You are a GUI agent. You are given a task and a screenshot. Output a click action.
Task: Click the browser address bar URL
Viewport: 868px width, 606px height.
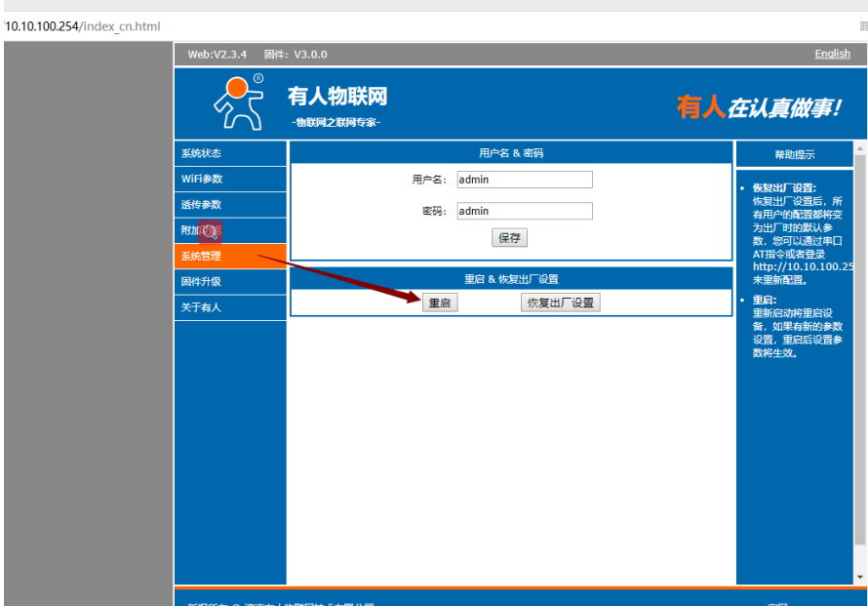pos(82,26)
